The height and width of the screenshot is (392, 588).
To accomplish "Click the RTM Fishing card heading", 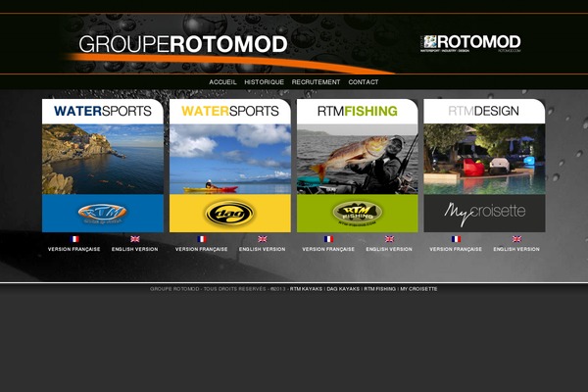I will 357,111.
